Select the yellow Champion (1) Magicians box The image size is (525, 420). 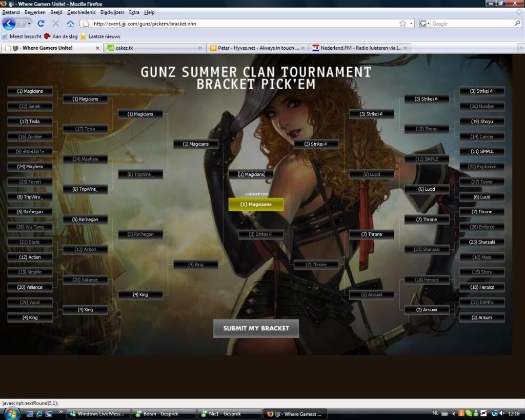coord(256,204)
